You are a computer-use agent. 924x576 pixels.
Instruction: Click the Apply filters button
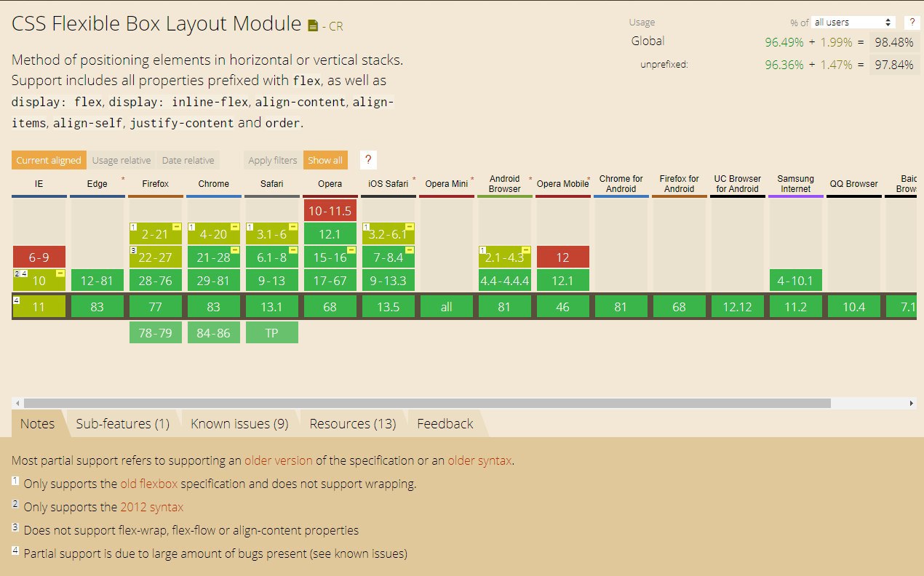(273, 160)
